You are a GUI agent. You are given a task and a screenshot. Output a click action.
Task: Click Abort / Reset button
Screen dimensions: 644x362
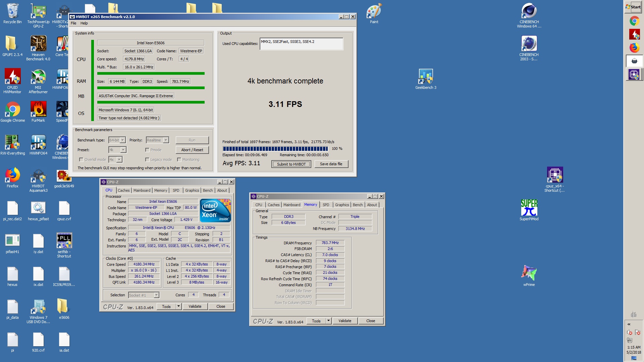coord(192,150)
